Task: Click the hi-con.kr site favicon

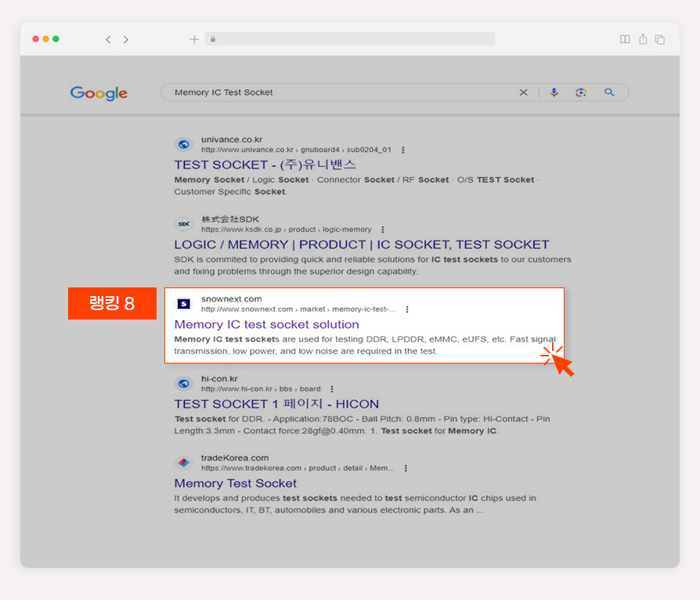Action: pyautogui.click(x=184, y=383)
